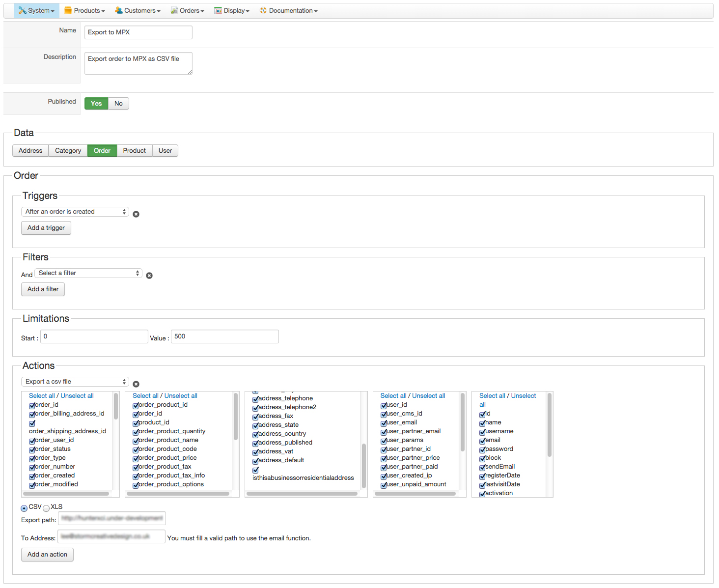The height and width of the screenshot is (588, 719).
Task: Click the 'Add a filter' button
Action: click(43, 289)
